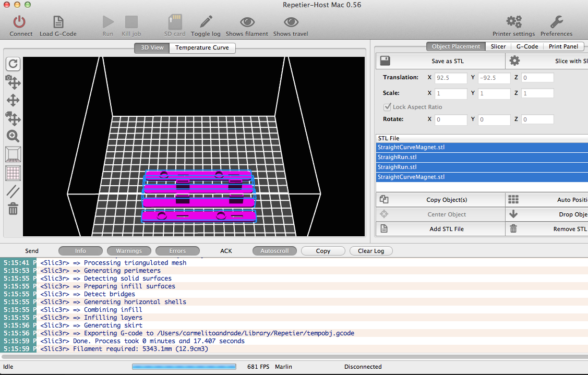Click the status bar progress bar

tap(184, 367)
